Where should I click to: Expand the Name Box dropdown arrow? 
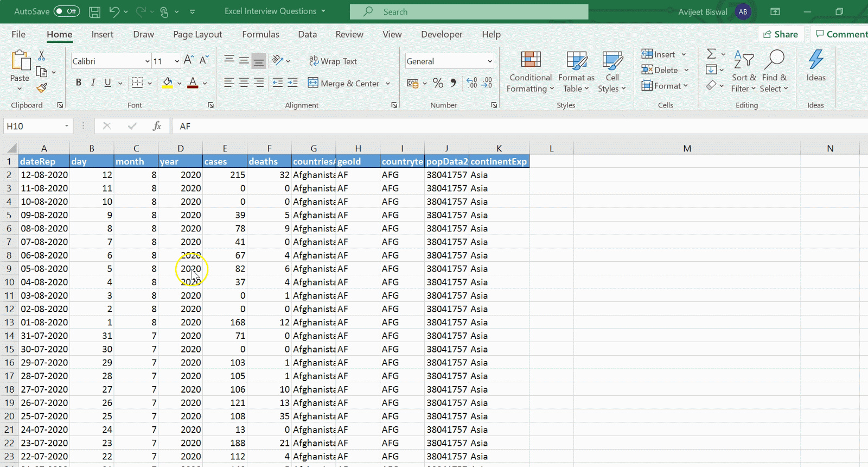point(67,126)
